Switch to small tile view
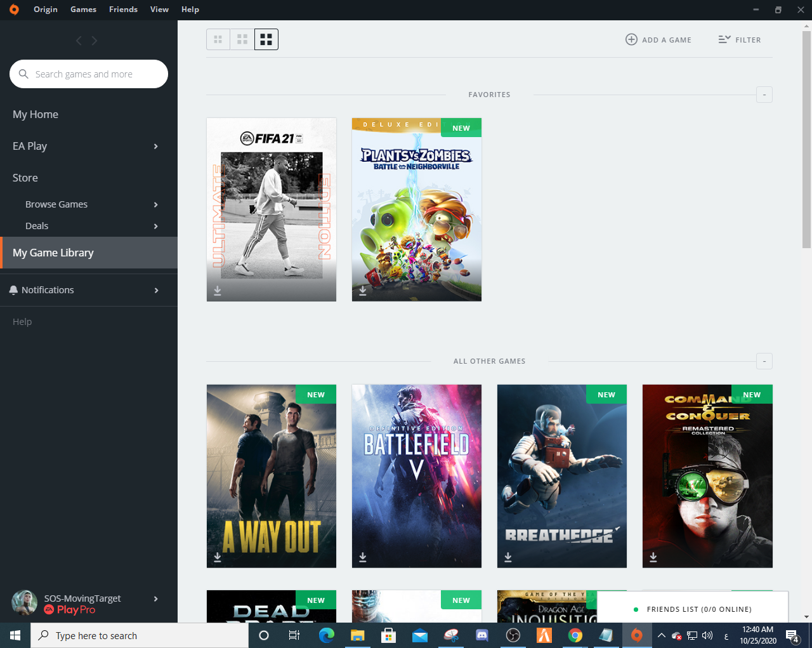This screenshot has width=812, height=648. pos(218,39)
